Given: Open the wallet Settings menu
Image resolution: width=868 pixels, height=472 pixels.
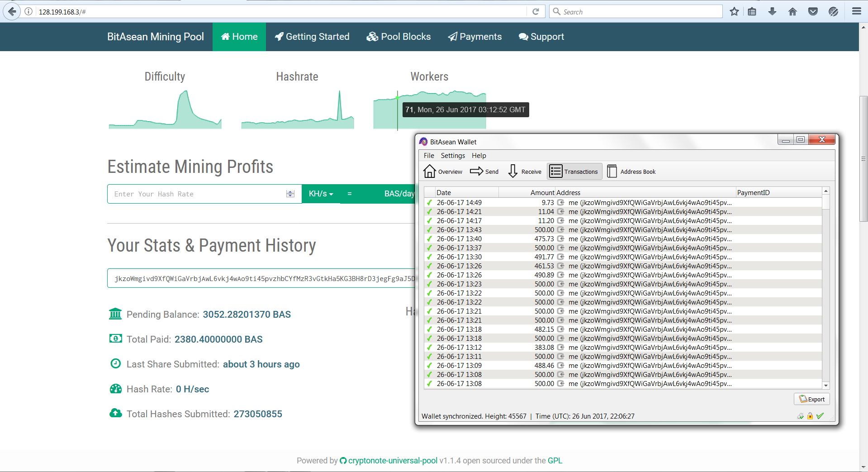Looking at the screenshot, I should (453, 156).
